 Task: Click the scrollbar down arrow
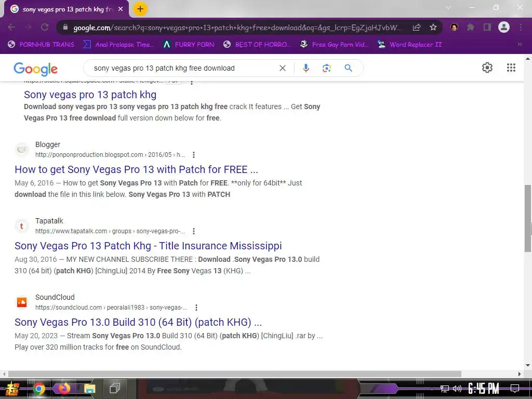click(528, 365)
